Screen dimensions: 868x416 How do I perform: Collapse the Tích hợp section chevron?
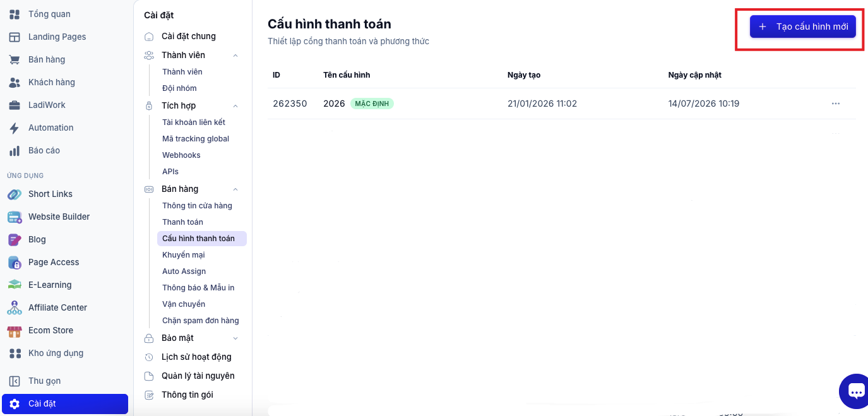click(x=235, y=106)
